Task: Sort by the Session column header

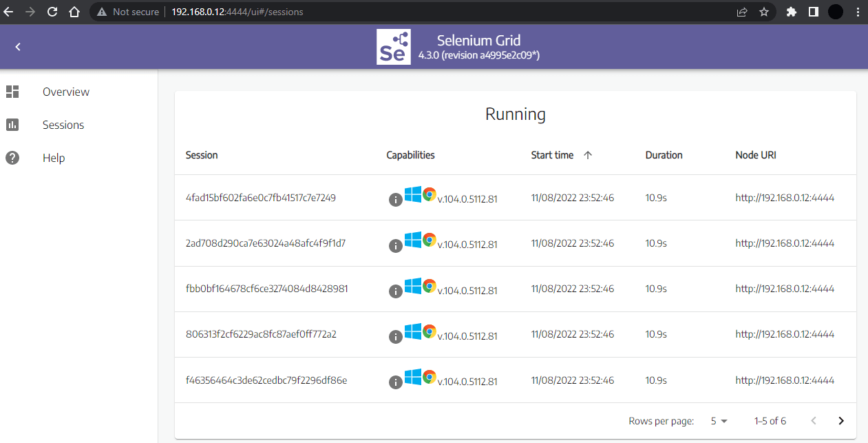Action: [202, 155]
